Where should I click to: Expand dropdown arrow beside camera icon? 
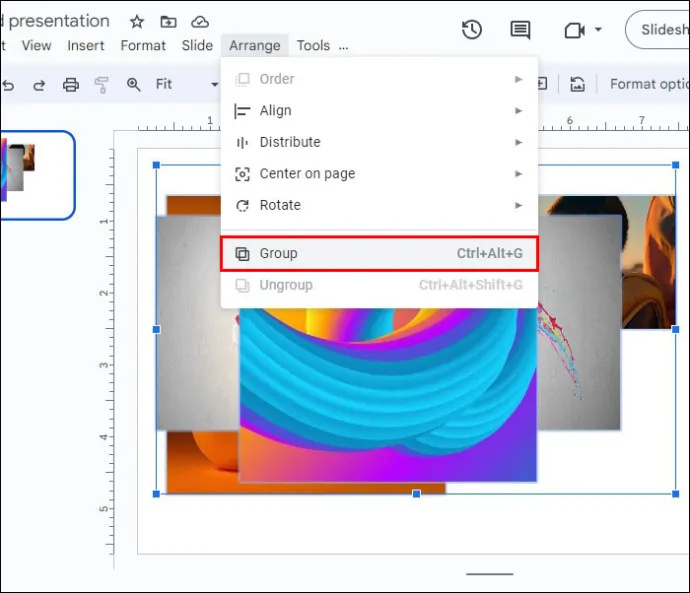598,30
